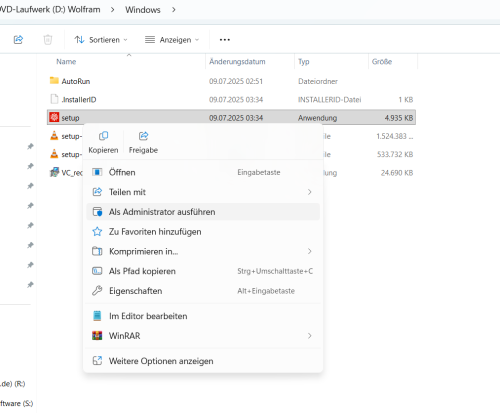500x413 pixels.
Task: Click the WD-Laufwerk (D:) Wolfram breadcrumb
Action: coord(49,9)
